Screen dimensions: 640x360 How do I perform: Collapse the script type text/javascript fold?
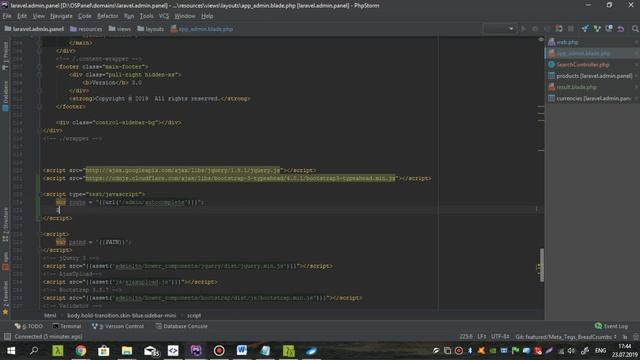click(40, 194)
